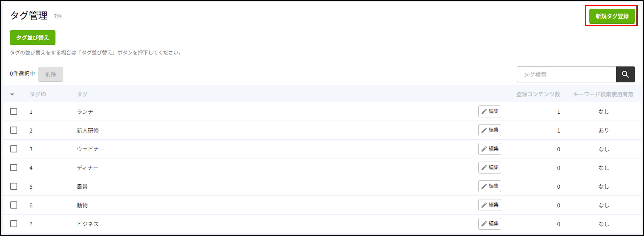
Task: Click the magnifier search icon button
Action: click(625, 74)
